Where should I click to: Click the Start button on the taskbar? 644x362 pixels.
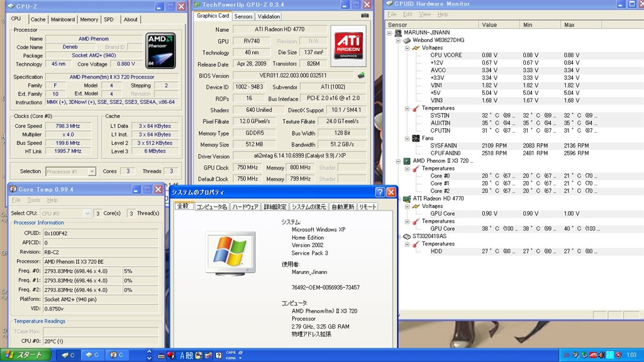(25, 355)
